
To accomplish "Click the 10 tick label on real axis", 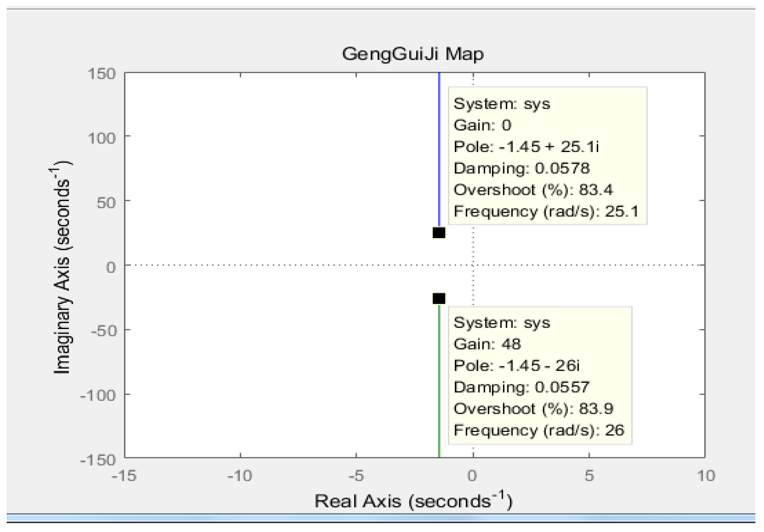I will pos(706,476).
